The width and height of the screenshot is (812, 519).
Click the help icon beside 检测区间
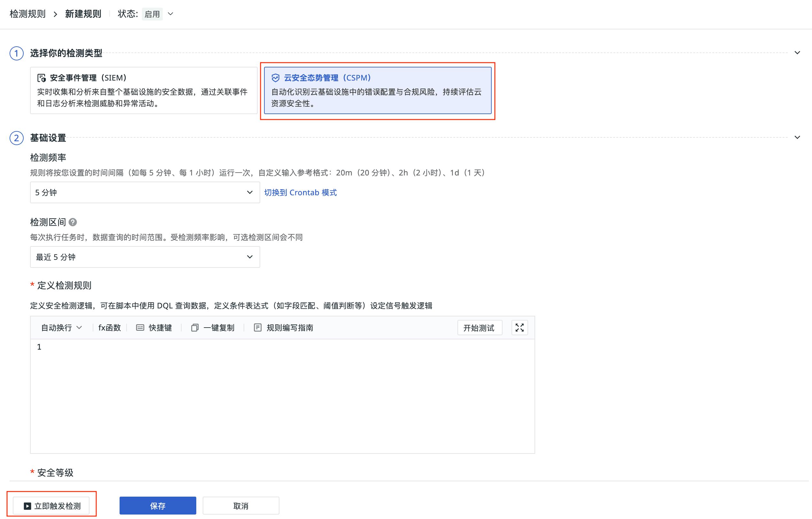point(73,222)
